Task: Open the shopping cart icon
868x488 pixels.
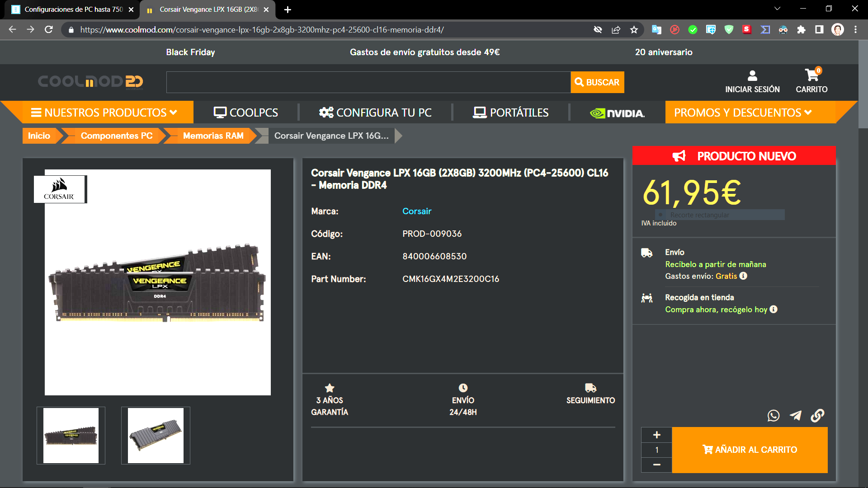Action: pyautogui.click(x=812, y=75)
